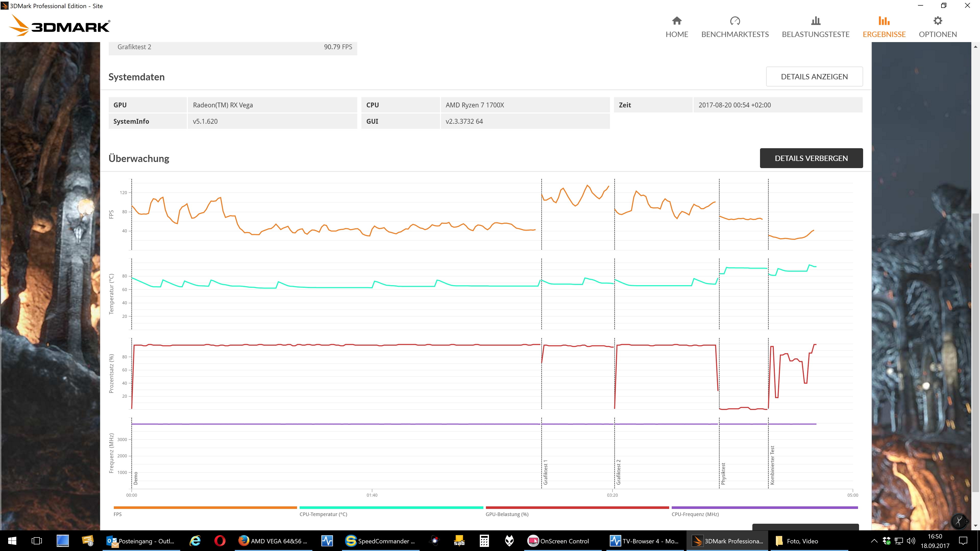The width and height of the screenshot is (980, 551).
Task: Switch to 3DMark Professional taskbar window
Action: click(728, 541)
